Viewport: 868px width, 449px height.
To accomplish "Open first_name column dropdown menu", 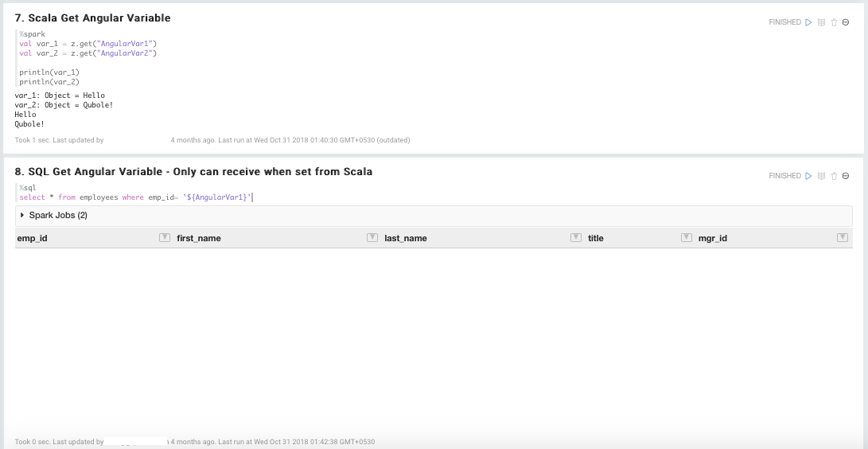I will click(372, 237).
